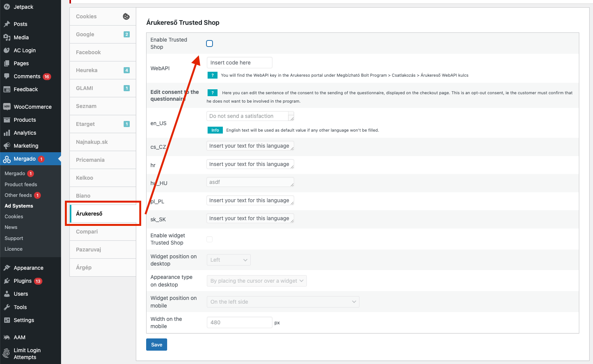
Task: Toggle Enable widget Trusted Shop checkbox
Action: (x=209, y=239)
